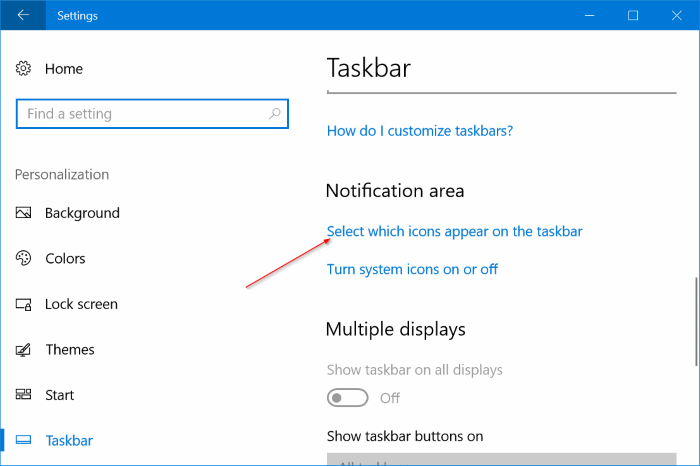Toggle Show taskbar on all displays switch
The height and width of the screenshot is (466, 700).
point(347,397)
